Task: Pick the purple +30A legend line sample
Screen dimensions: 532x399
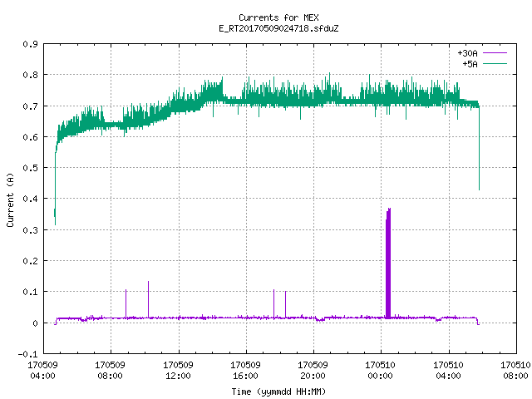Action: point(495,53)
